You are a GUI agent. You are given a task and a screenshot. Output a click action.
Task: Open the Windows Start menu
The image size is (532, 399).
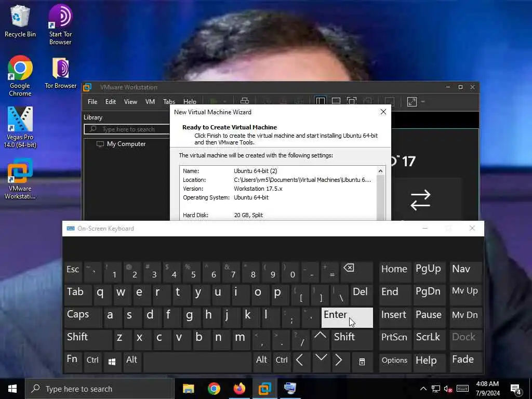pos(12,389)
